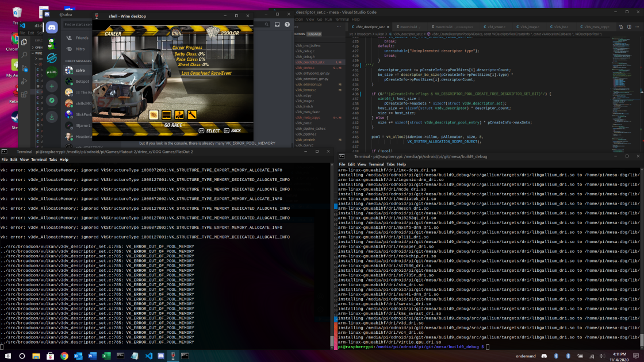644x362 pixels.
Task: Open the Terminal menu in VS Code
Action: click(342, 19)
